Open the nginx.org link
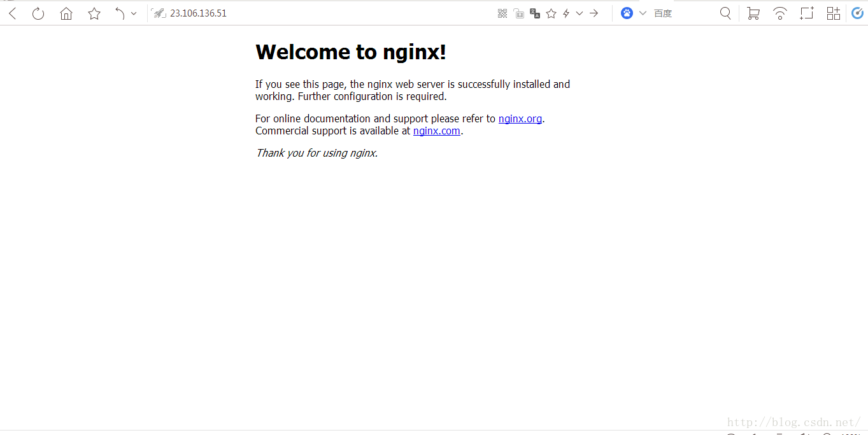868x435 pixels. 520,118
